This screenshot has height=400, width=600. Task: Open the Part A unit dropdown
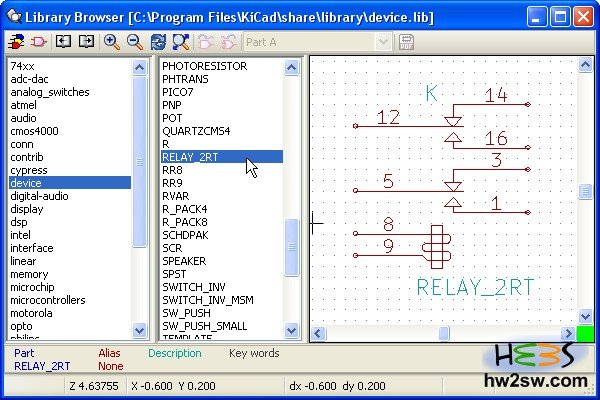tap(382, 42)
